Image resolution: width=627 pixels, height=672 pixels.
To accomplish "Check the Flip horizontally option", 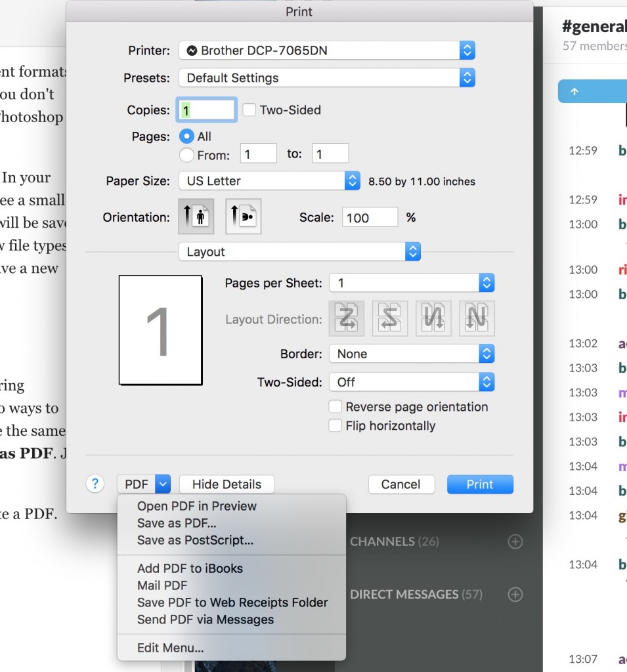I will 335,426.
